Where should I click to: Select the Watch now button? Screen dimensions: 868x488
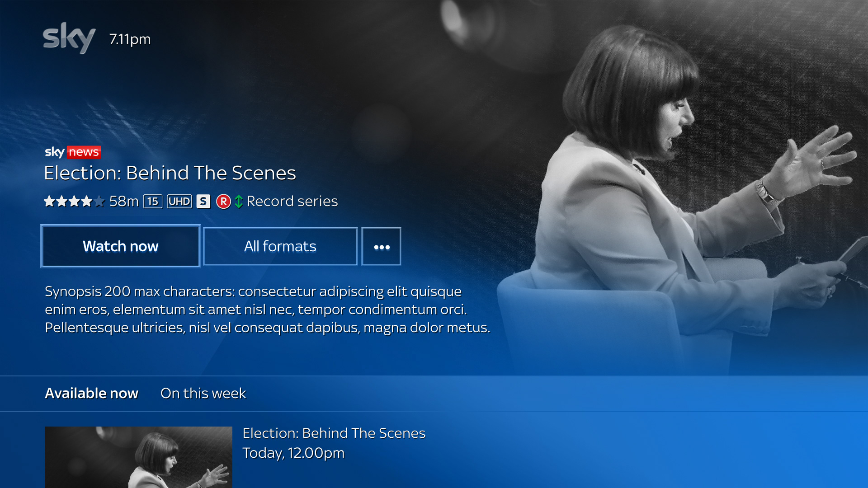120,246
